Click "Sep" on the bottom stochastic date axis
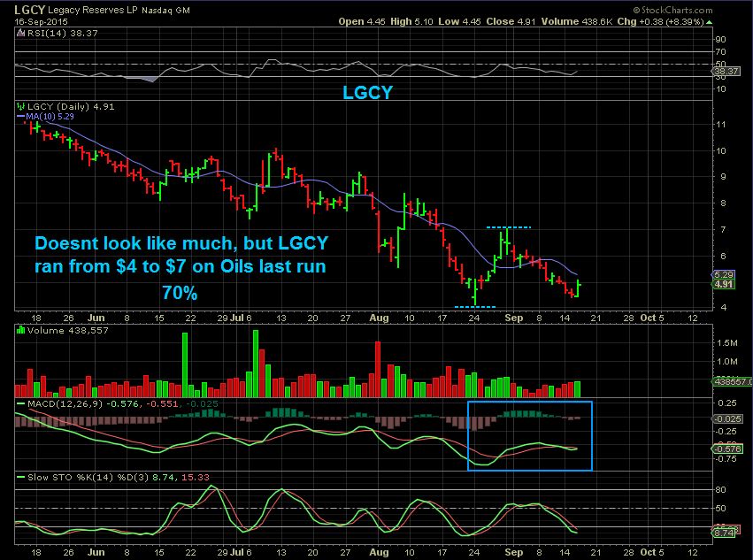753x560 pixels. pyautogui.click(x=514, y=552)
